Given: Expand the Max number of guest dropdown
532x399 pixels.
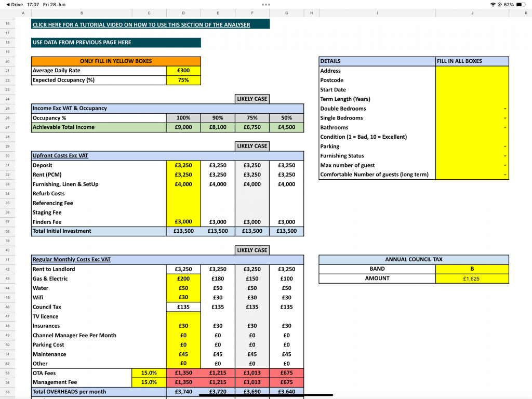Looking at the screenshot, I should click(506, 166).
